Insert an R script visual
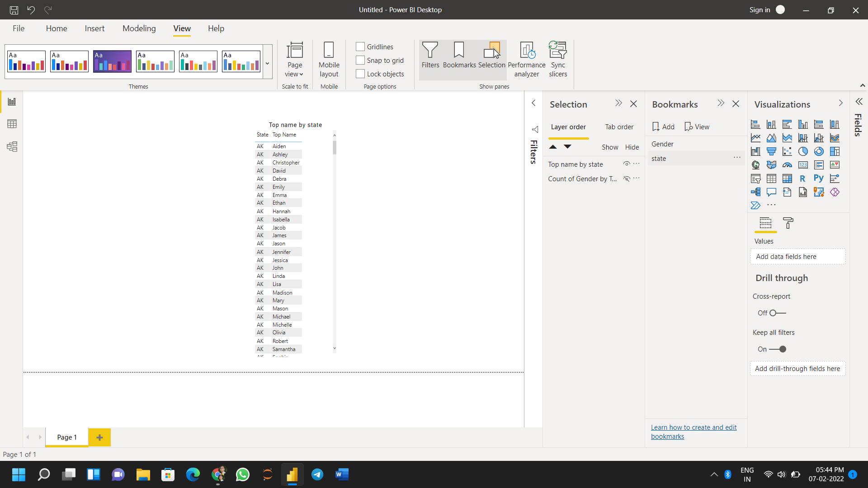 803,178
